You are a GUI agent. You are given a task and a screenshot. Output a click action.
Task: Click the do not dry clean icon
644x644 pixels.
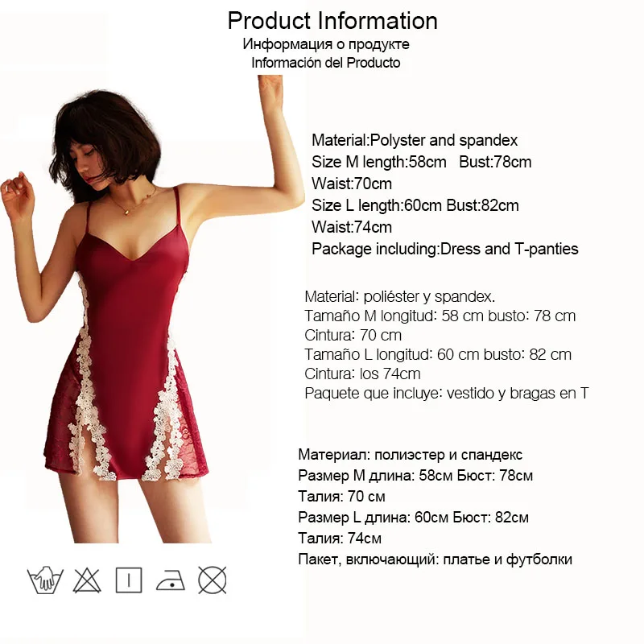pos(213,580)
